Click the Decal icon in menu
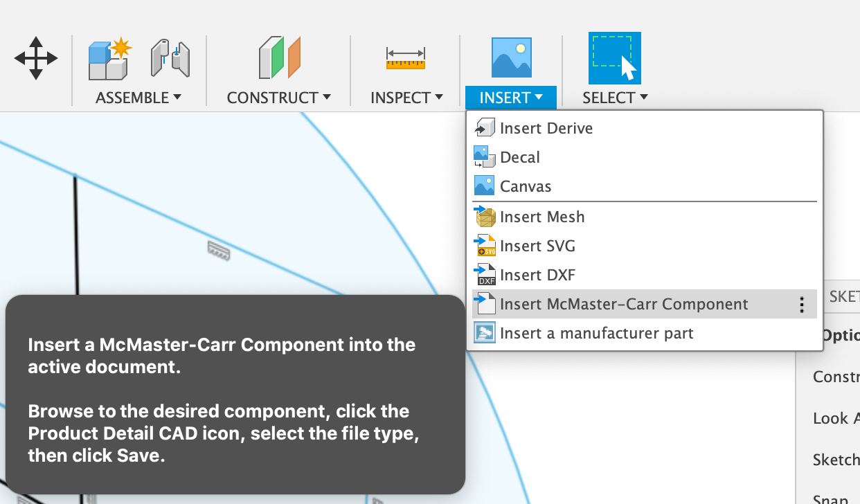860x504 pixels. tap(485, 157)
